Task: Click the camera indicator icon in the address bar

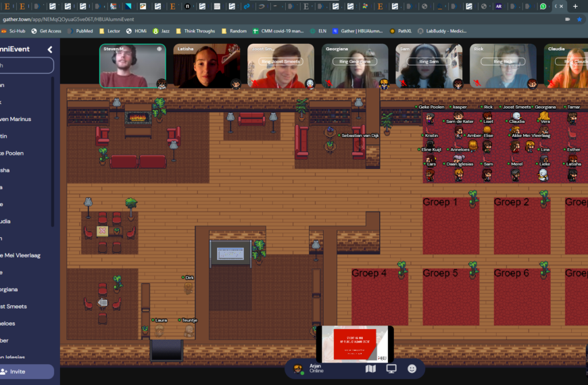Action: 567,19
